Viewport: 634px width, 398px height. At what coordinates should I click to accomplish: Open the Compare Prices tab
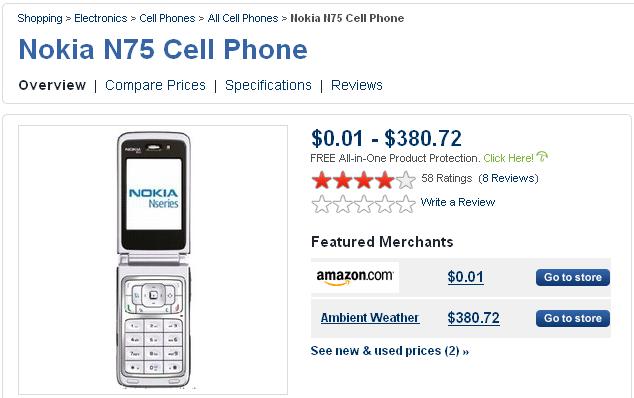pos(155,85)
